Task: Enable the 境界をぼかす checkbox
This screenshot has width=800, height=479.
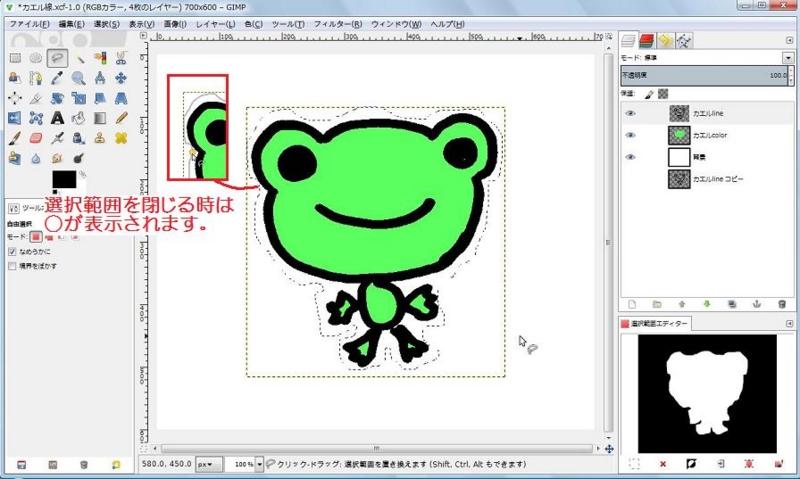Action: coord(12,266)
